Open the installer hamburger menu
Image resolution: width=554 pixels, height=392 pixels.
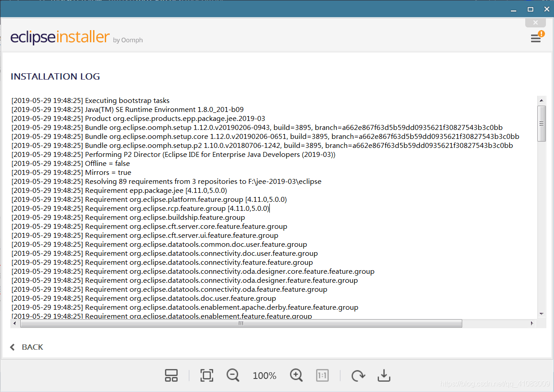click(x=536, y=39)
